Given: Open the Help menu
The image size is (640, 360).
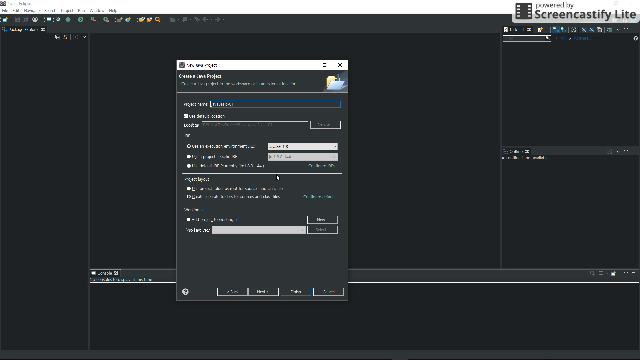Looking at the screenshot, I should tap(113, 11).
